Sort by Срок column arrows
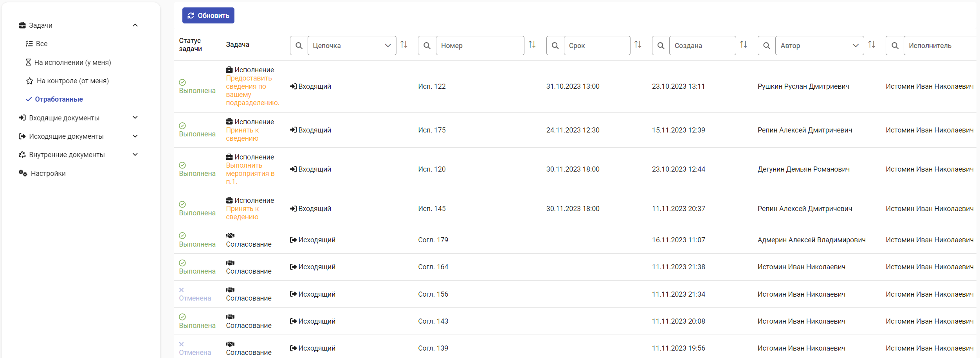This screenshot has height=358, width=980. tap(638, 45)
